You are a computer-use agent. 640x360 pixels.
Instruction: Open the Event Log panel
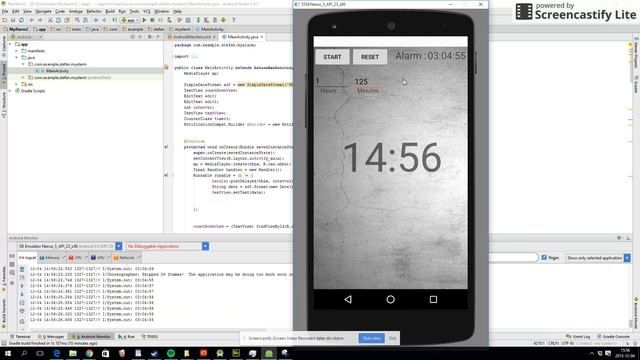click(x=578, y=336)
